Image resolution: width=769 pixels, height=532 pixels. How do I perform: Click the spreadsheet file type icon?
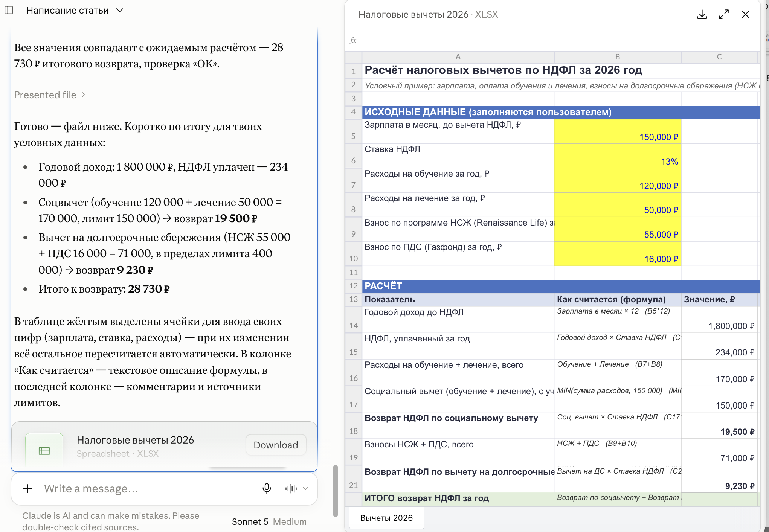44,451
